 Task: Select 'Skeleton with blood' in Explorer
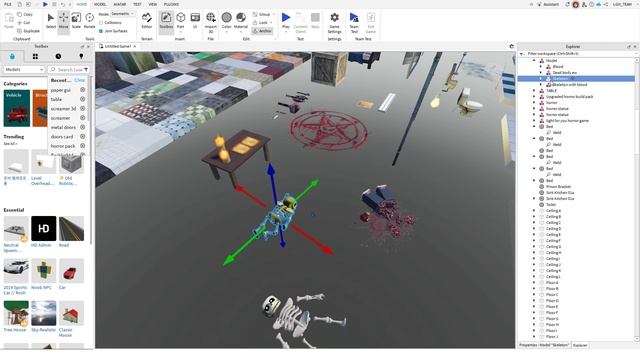pyautogui.click(x=569, y=84)
